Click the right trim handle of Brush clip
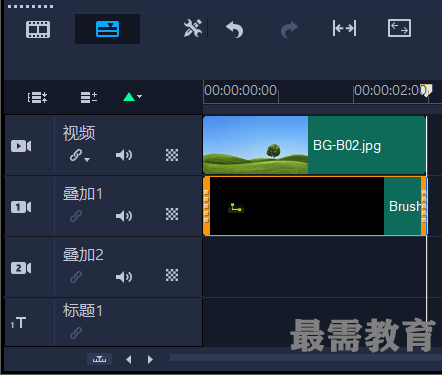 tap(424, 206)
